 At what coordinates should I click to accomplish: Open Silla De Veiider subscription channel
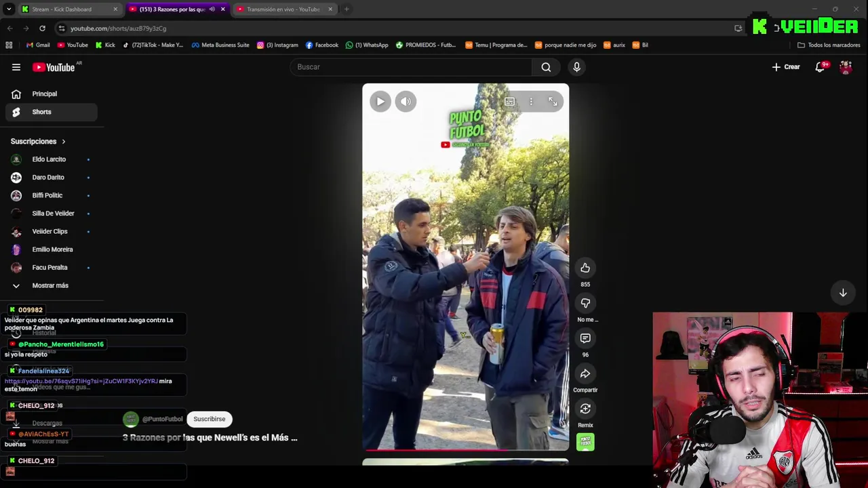51,213
